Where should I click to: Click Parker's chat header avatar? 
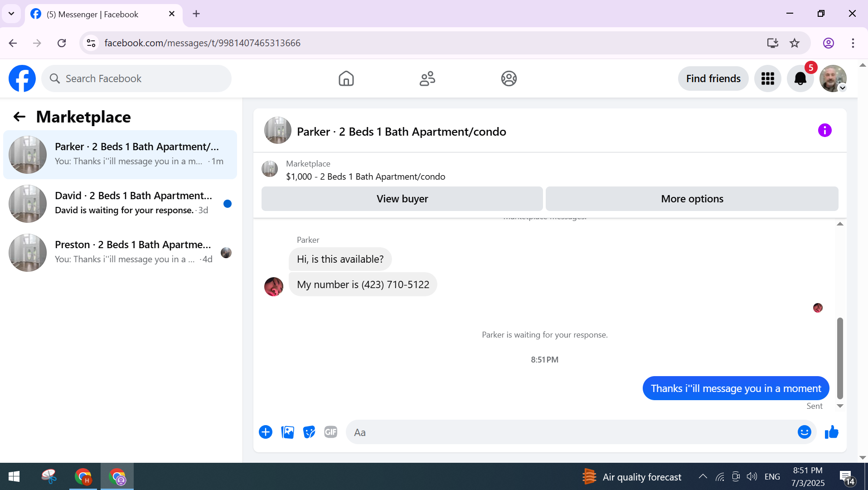(277, 131)
